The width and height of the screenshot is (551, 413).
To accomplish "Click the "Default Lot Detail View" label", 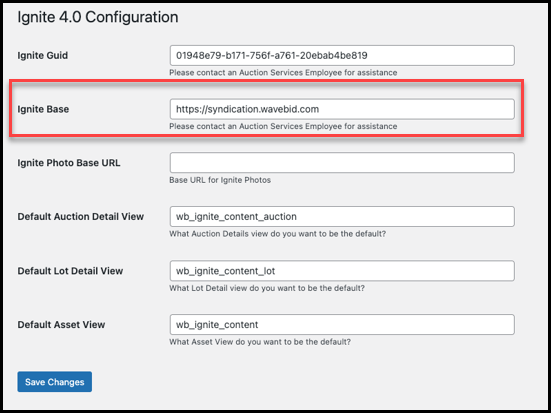I will coord(70,271).
